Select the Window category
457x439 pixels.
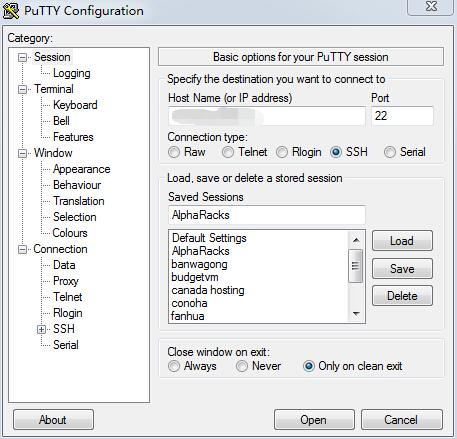[x=53, y=153]
